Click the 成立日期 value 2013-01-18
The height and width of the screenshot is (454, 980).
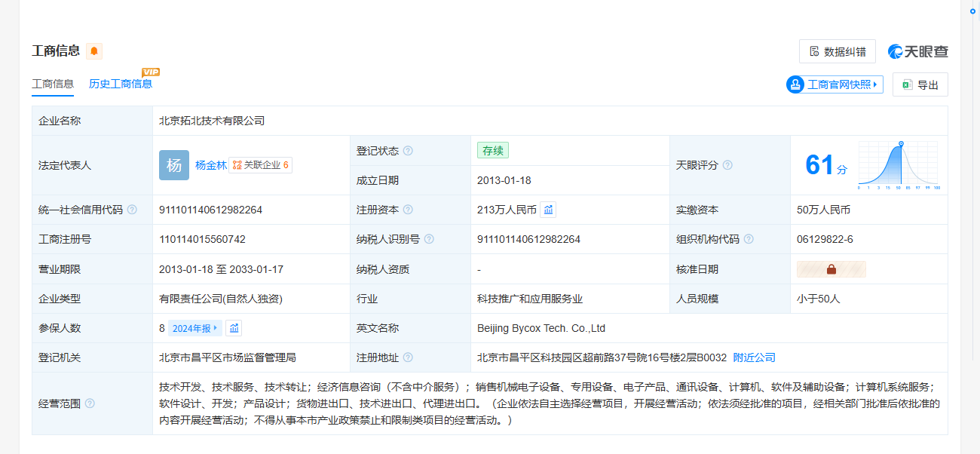(x=504, y=180)
